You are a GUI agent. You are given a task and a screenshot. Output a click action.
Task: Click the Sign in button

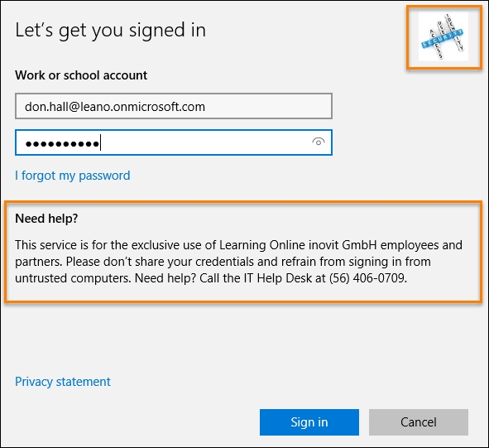tap(309, 422)
